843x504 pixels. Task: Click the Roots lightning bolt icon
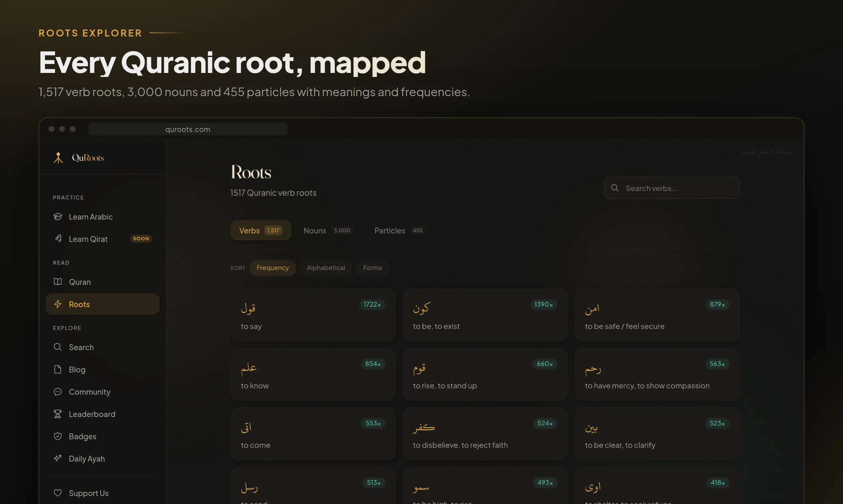pyautogui.click(x=58, y=304)
